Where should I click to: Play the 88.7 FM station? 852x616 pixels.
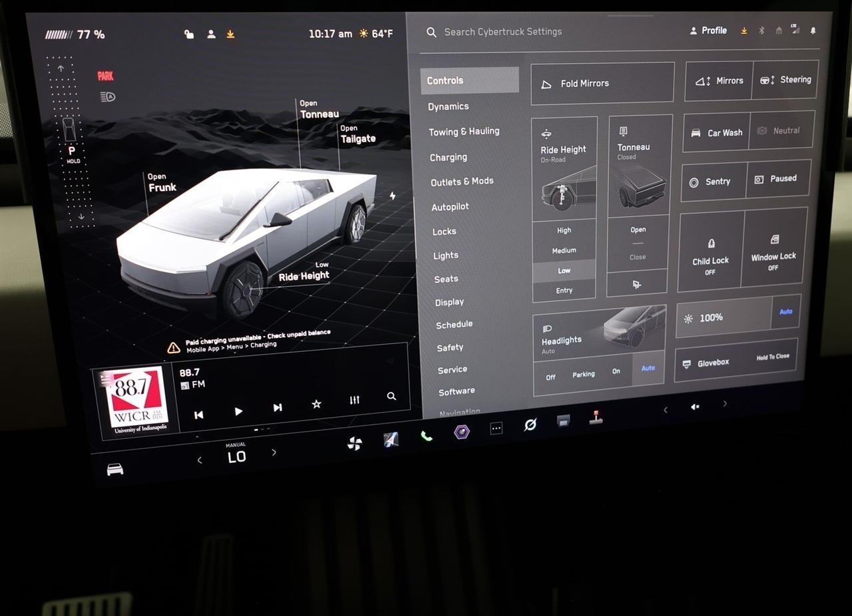point(238,411)
